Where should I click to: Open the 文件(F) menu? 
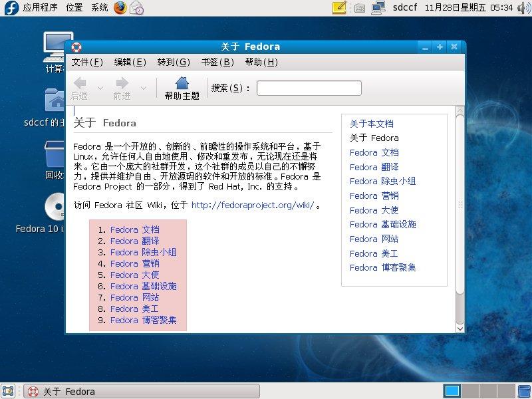point(87,62)
